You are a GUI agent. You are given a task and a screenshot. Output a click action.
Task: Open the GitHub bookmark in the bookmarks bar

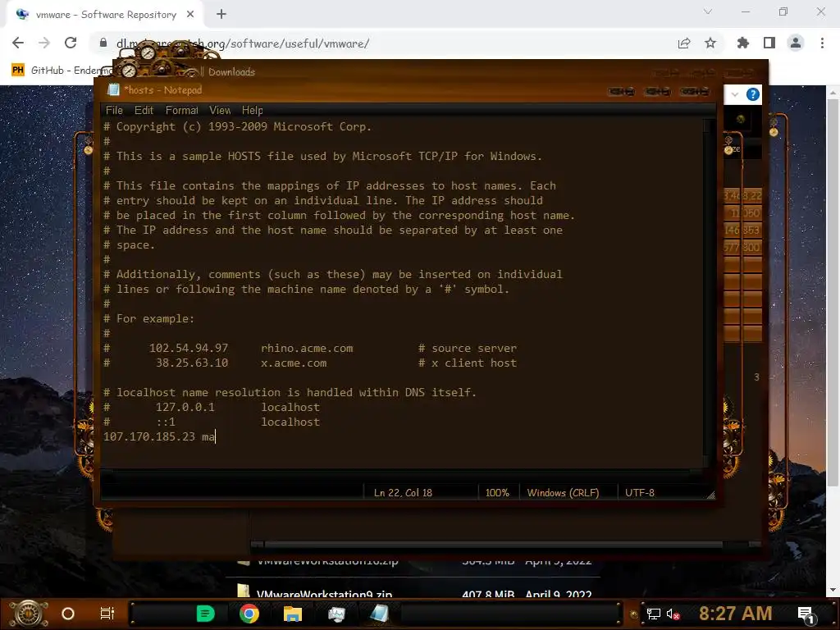coord(62,71)
